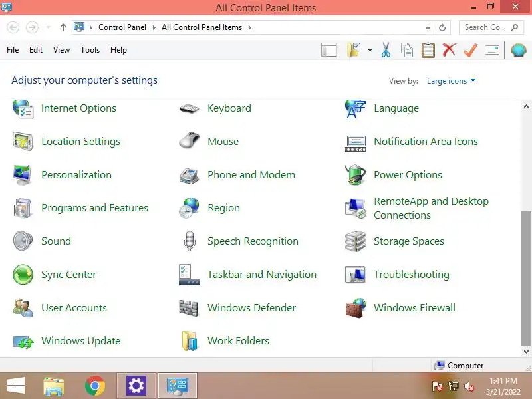Click the Windows Start button
532x399 pixels.
16,386
